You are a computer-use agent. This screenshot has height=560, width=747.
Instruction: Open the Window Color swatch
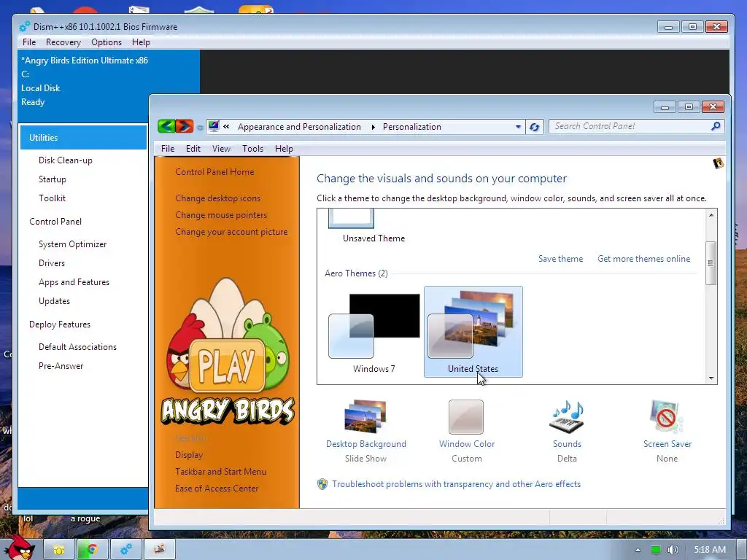[x=466, y=416]
